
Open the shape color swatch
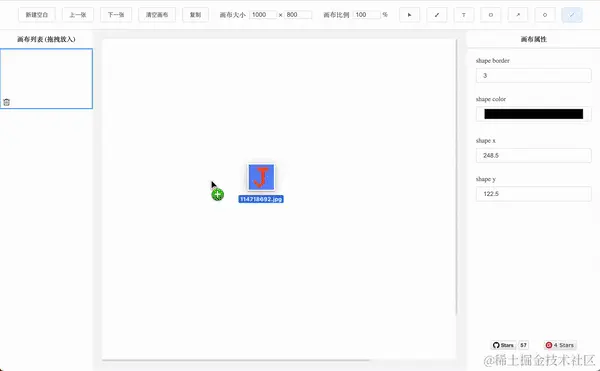tap(533, 114)
